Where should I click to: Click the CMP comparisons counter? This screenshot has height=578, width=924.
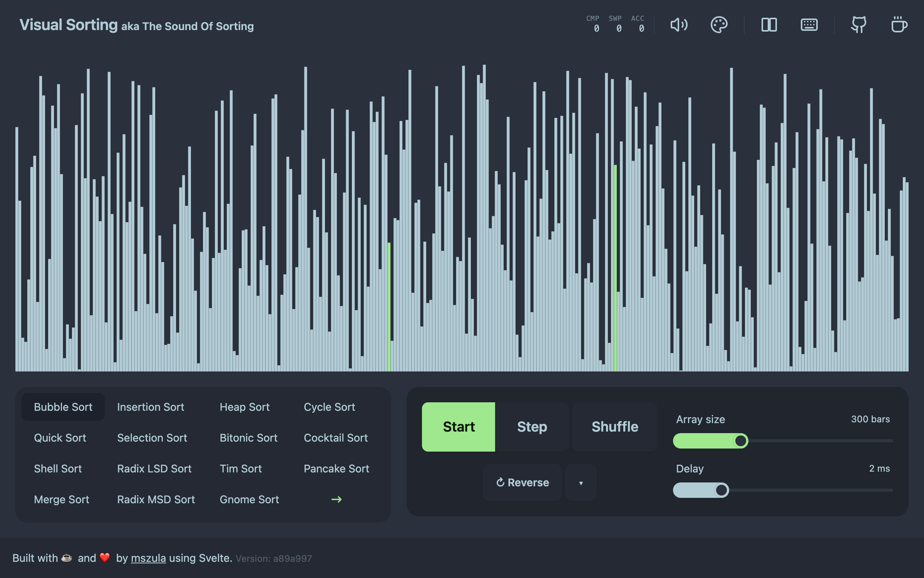tap(593, 24)
